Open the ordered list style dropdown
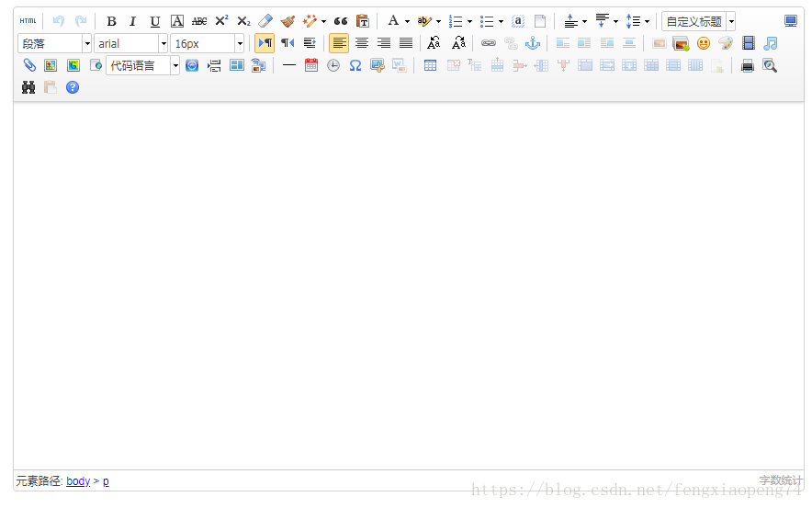812x508 pixels. tap(469, 21)
